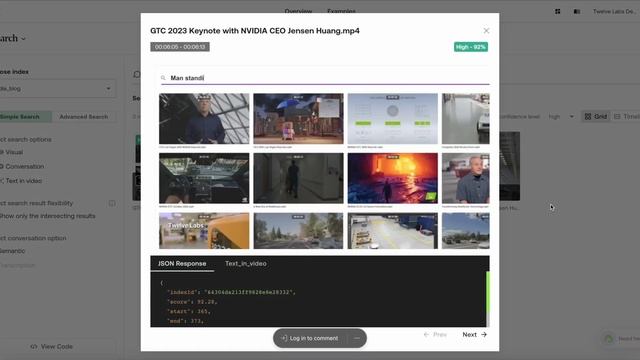This screenshot has height=360, width=640.
Task: Open the index selection dropdown
Action: click(57, 89)
